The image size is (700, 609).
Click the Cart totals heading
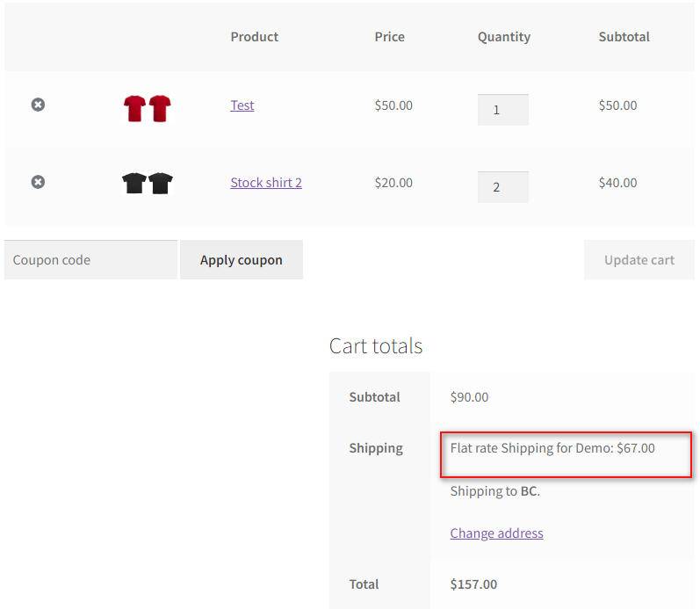[x=376, y=346]
